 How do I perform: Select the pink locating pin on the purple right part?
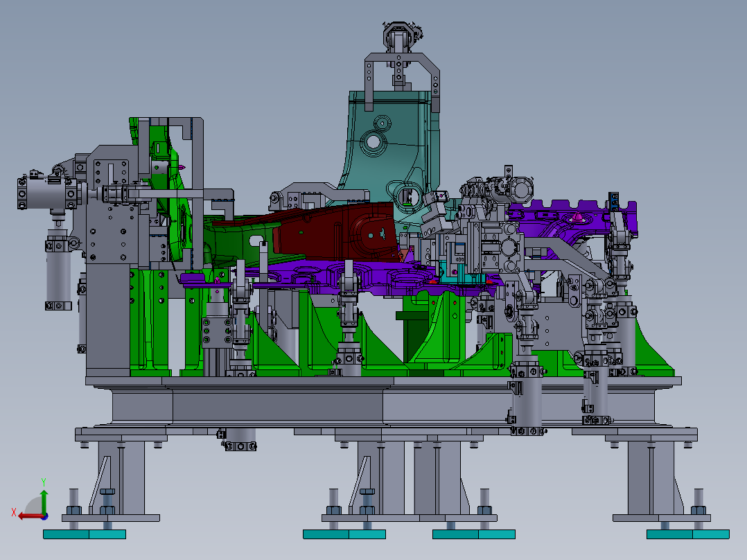[577, 218]
